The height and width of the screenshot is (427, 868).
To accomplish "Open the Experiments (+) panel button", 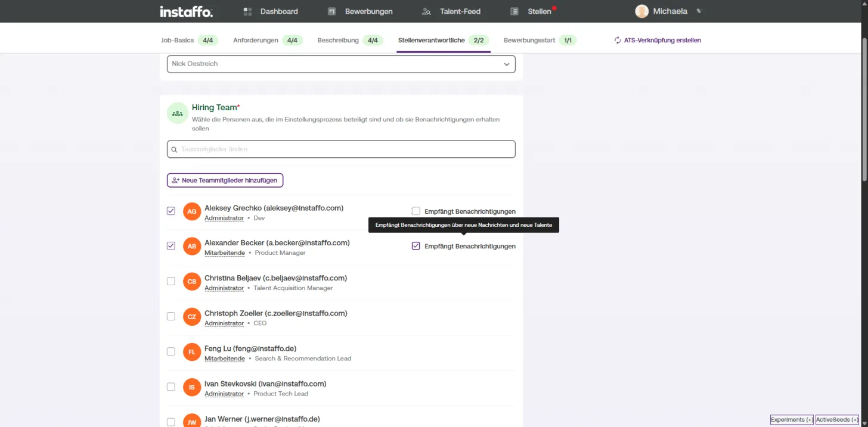I will pos(792,420).
